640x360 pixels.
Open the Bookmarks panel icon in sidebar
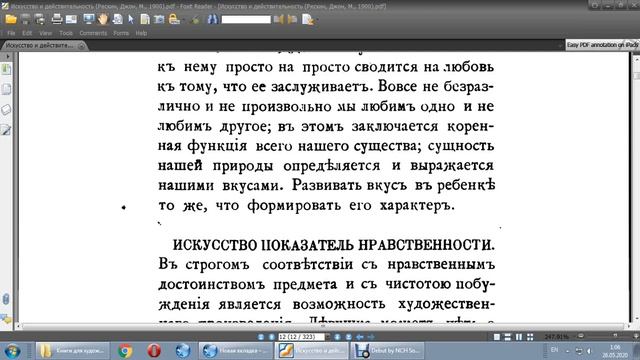pyautogui.click(x=6, y=69)
